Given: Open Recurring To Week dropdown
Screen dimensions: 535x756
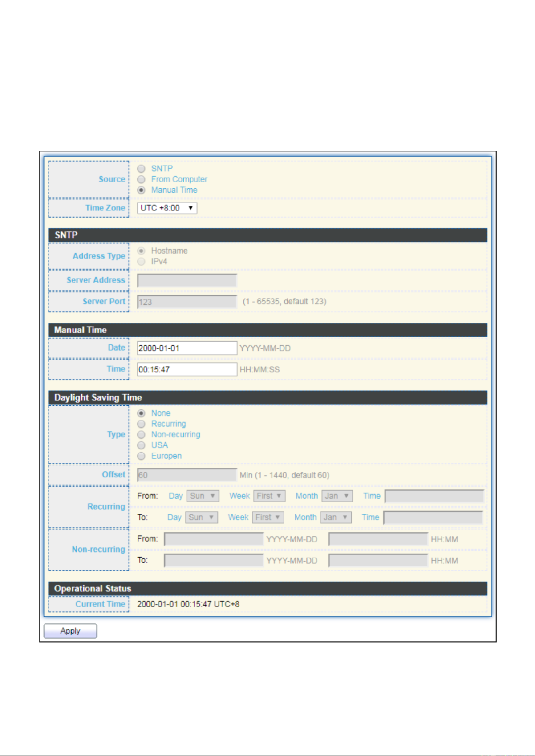Looking at the screenshot, I should pos(268,517).
